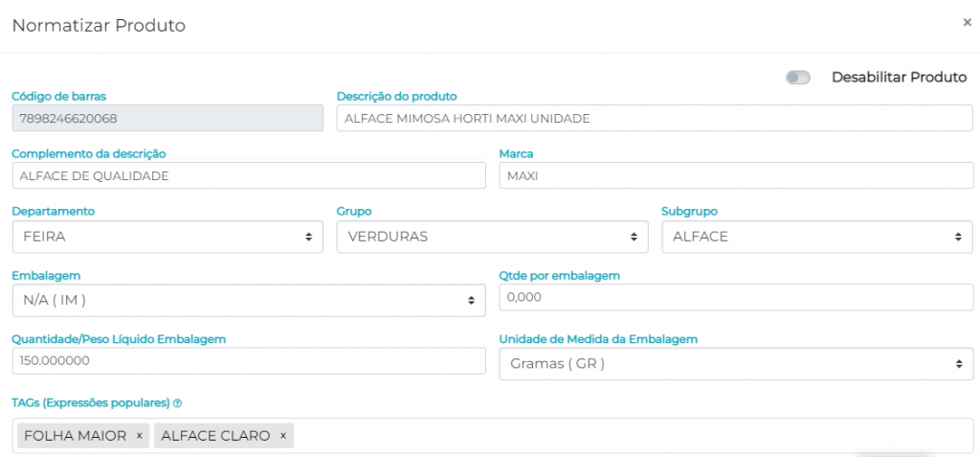Remove the ALFACE CLARO tag
The width and height of the screenshot is (980, 457).
pos(283,436)
